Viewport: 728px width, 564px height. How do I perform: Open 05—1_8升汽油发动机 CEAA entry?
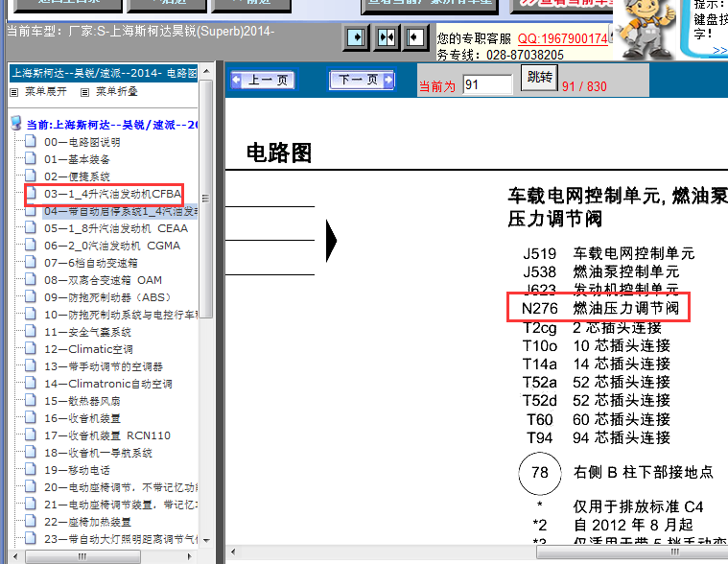(116, 228)
